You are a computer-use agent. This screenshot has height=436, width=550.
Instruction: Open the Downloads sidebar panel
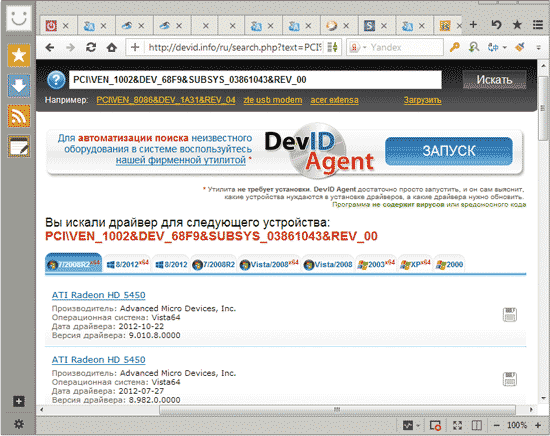pyautogui.click(x=19, y=86)
